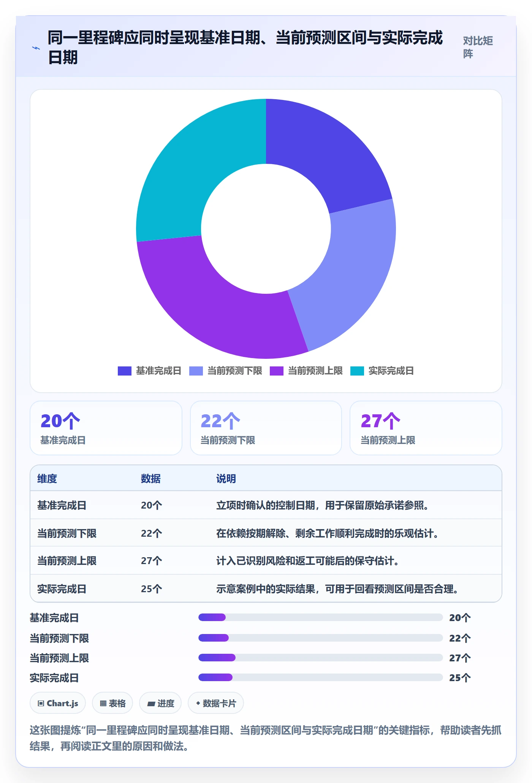
Task: Select the 当前预测上限 table row name
Action: click(67, 561)
